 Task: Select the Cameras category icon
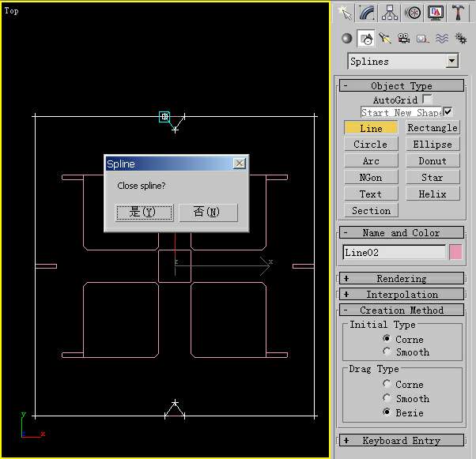click(404, 38)
